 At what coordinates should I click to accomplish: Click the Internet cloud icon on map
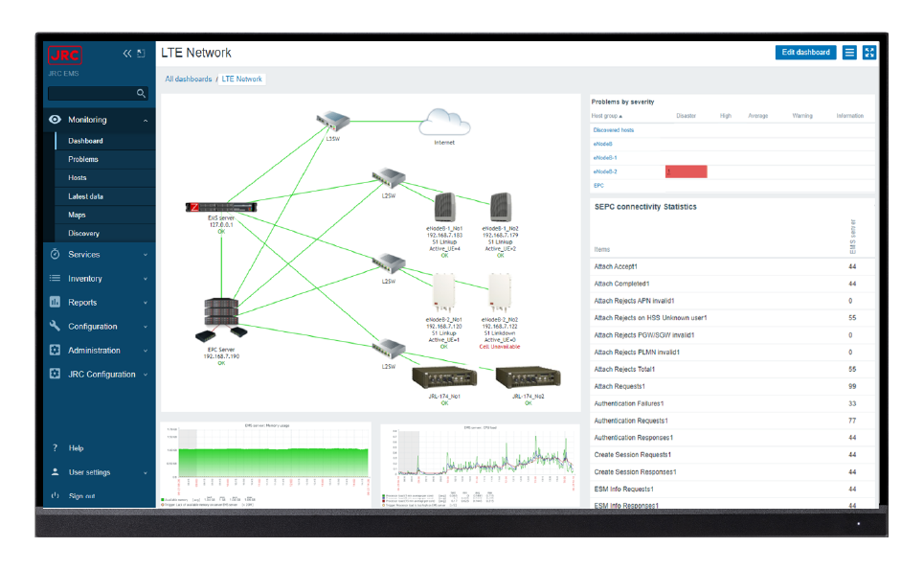(444, 123)
